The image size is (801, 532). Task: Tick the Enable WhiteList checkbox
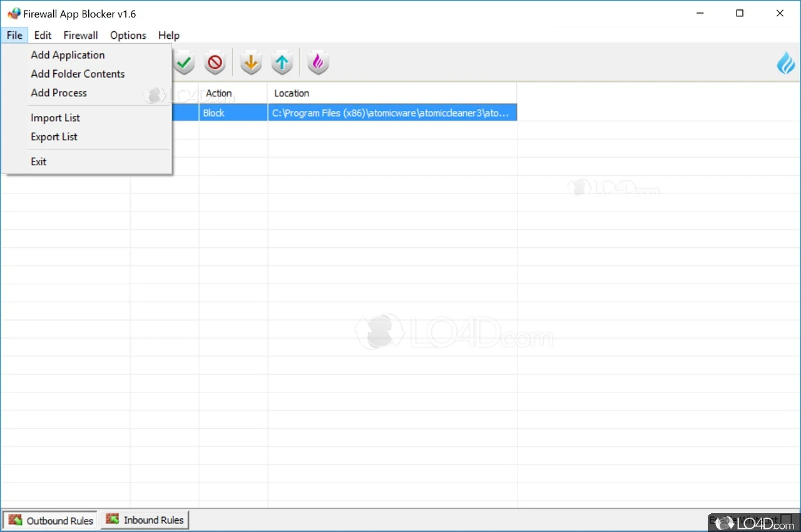[x=786, y=520]
